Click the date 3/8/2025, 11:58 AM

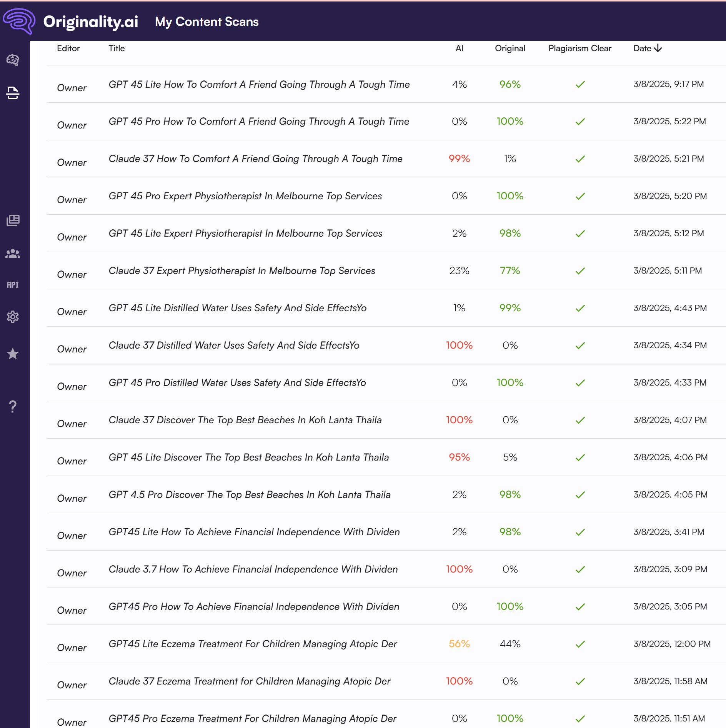670,681
